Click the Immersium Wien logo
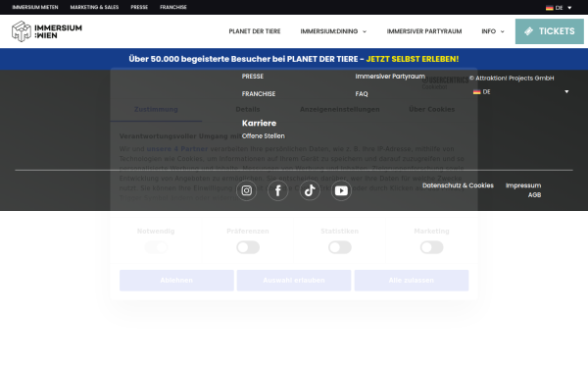The image size is (588, 368). tap(47, 31)
